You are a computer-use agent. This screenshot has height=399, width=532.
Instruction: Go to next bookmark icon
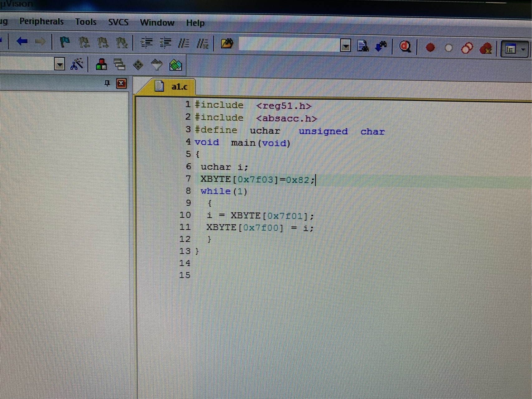[x=103, y=42]
